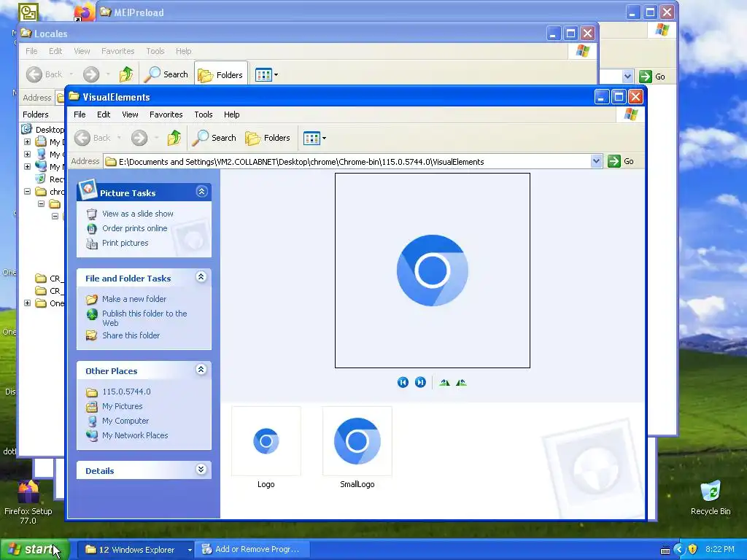Click Print pictures link
This screenshot has height=560, width=747.
[x=125, y=243]
